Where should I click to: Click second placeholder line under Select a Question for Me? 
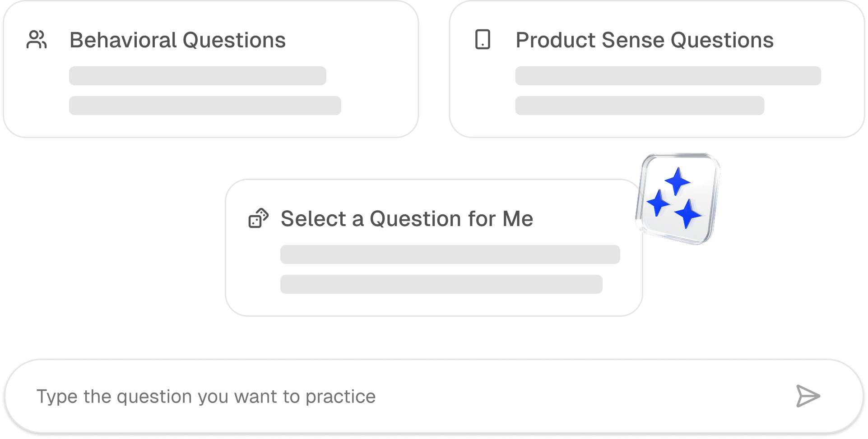441,284
